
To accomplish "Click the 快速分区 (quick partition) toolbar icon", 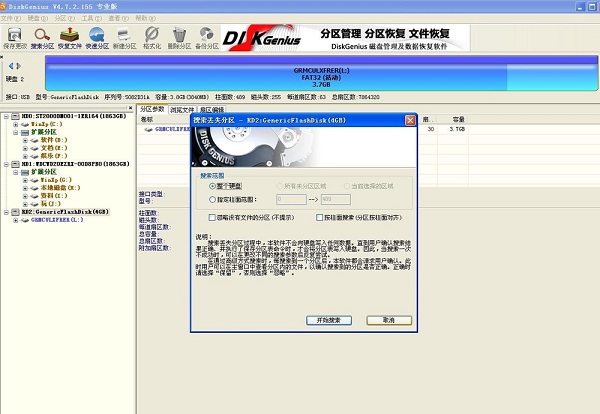I will [97, 38].
